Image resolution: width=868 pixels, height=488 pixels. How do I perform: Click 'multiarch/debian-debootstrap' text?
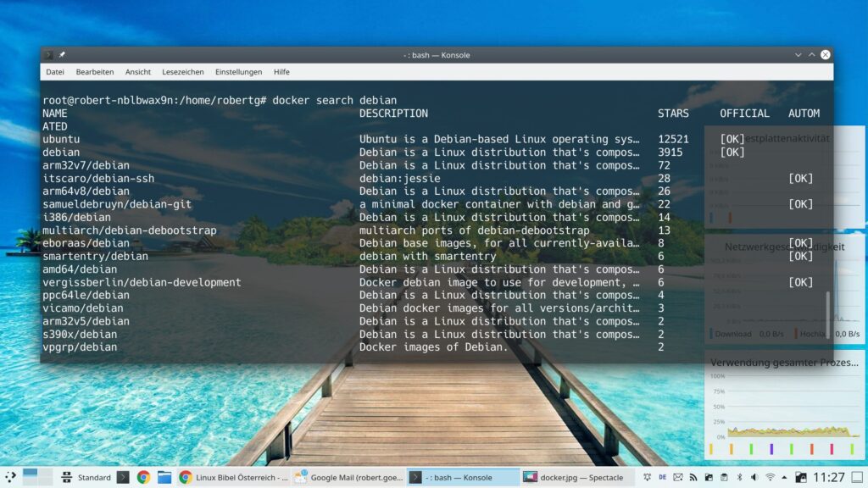point(130,230)
